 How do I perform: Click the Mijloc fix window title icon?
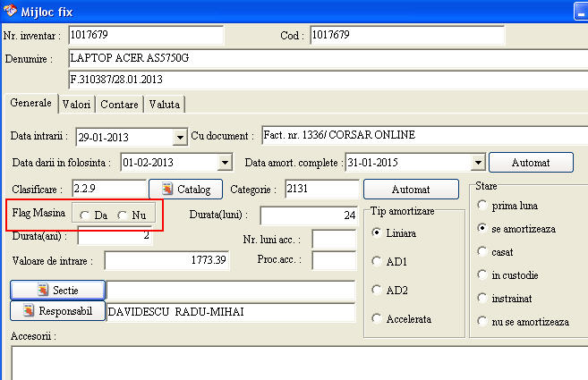pyautogui.click(x=11, y=10)
